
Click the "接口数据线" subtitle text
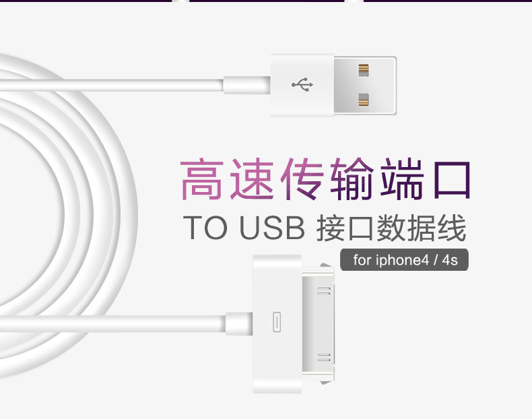point(391,228)
